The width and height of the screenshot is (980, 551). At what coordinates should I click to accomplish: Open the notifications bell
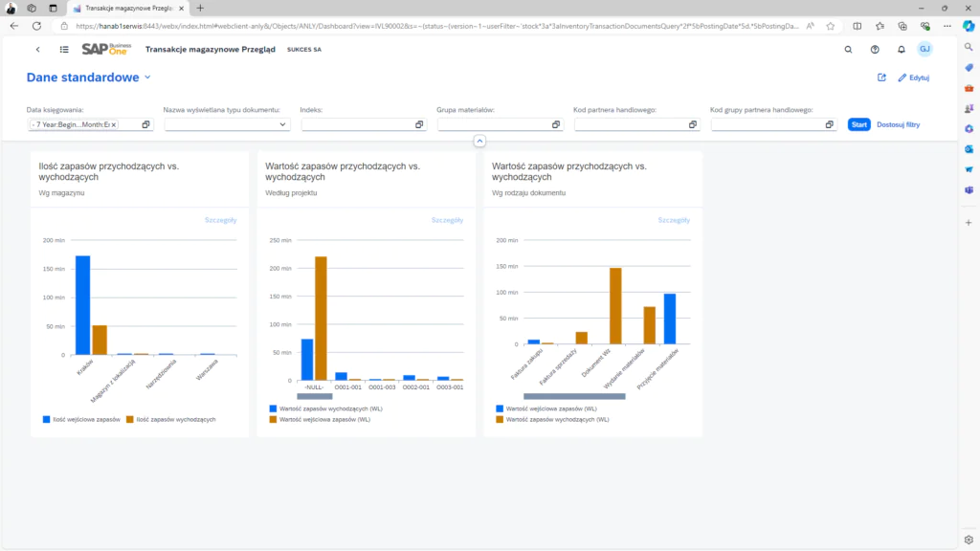901,49
